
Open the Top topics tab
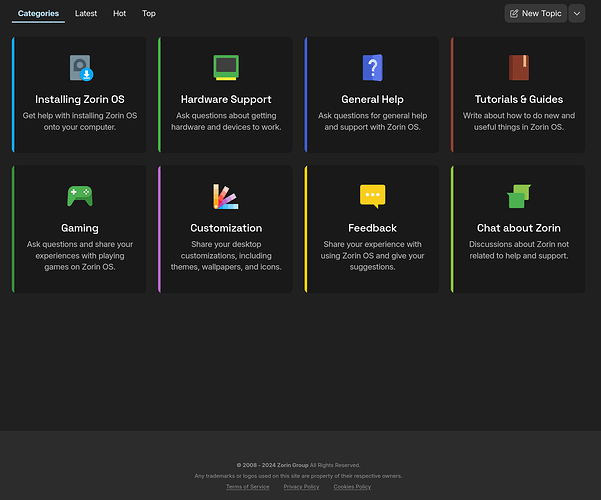coord(149,14)
